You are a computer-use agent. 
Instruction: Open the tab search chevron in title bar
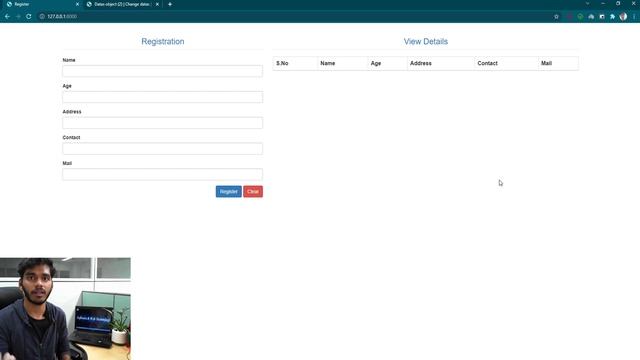tap(587, 3)
